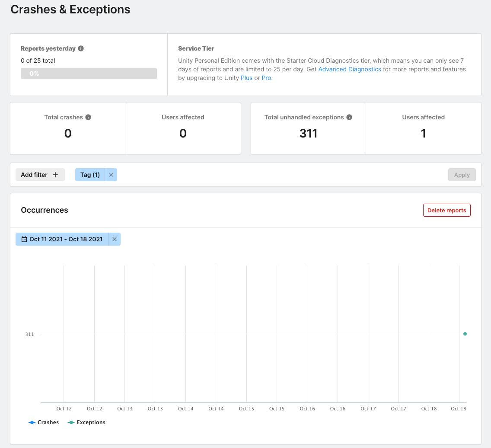Clear the date range filter with X
491x448 pixels.
pyautogui.click(x=115, y=239)
